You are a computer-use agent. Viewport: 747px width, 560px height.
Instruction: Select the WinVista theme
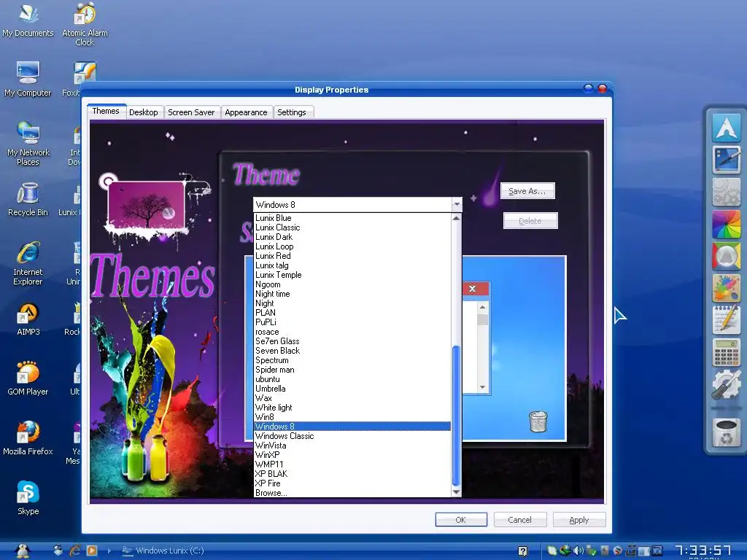coord(352,446)
